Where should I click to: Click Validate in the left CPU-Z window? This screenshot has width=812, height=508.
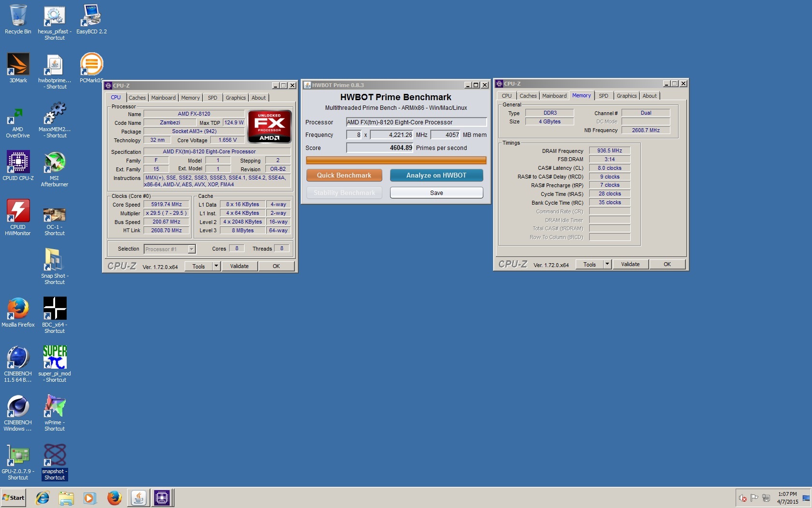point(239,266)
